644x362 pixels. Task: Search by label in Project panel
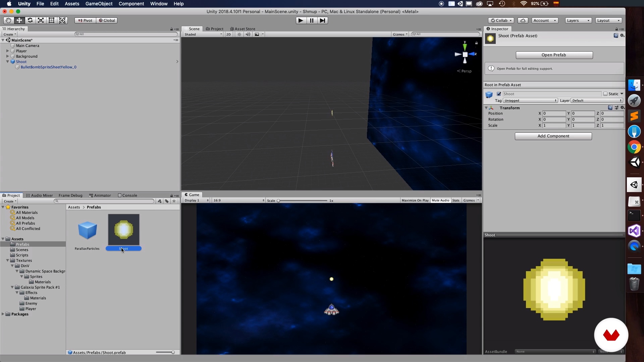167,201
